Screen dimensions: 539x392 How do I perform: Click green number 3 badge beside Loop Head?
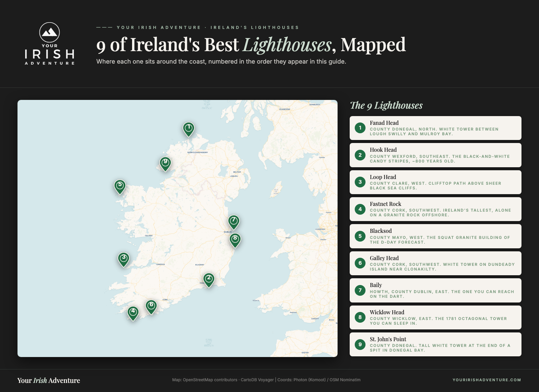point(360,182)
